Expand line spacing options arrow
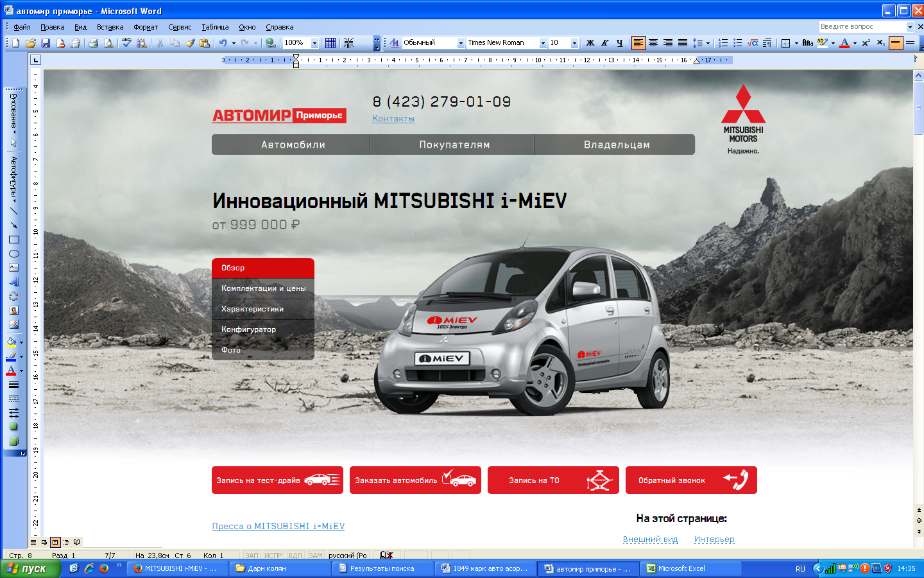 point(708,43)
